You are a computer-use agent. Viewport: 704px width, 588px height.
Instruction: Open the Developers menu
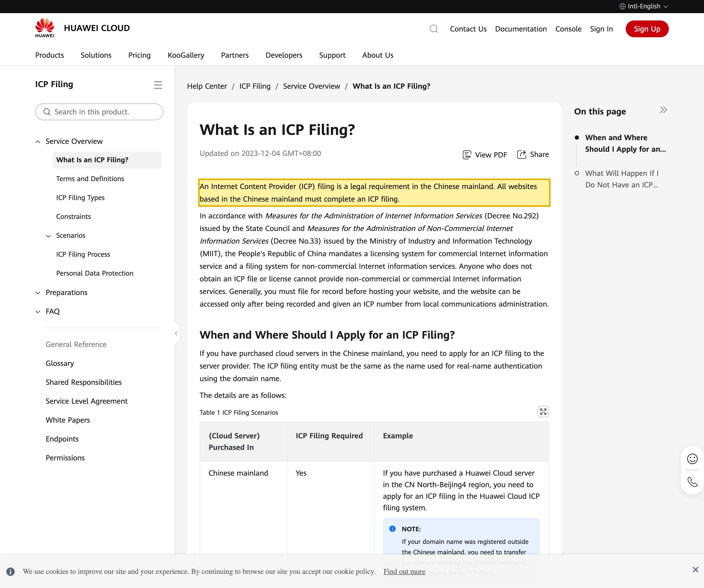point(284,55)
